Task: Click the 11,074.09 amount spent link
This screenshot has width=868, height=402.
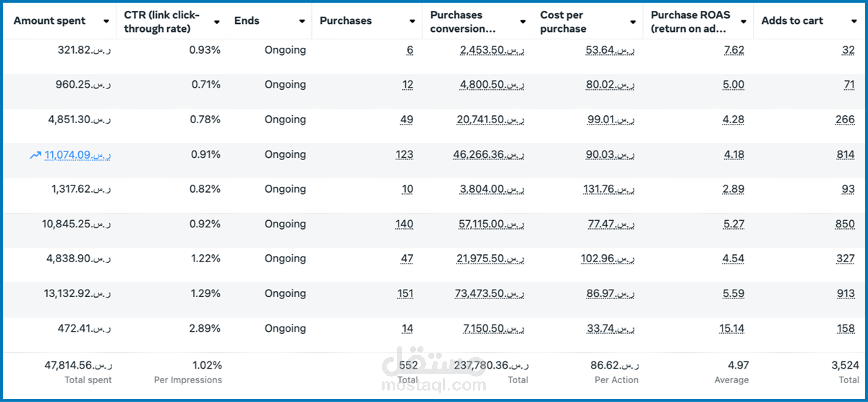Action: coord(77,155)
